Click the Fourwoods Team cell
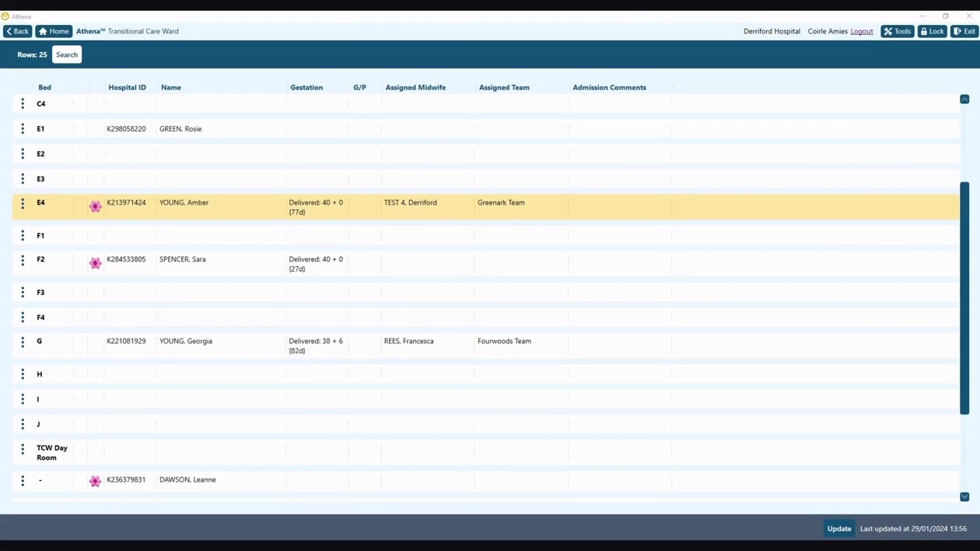The width and height of the screenshot is (980, 551). (x=504, y=341)
